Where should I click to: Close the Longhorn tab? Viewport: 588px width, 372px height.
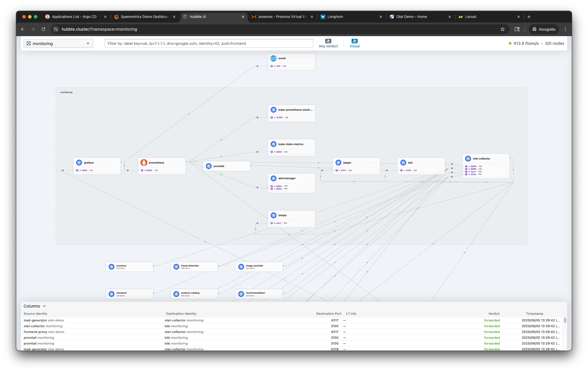pyautogui.click(x=381, y=17)
